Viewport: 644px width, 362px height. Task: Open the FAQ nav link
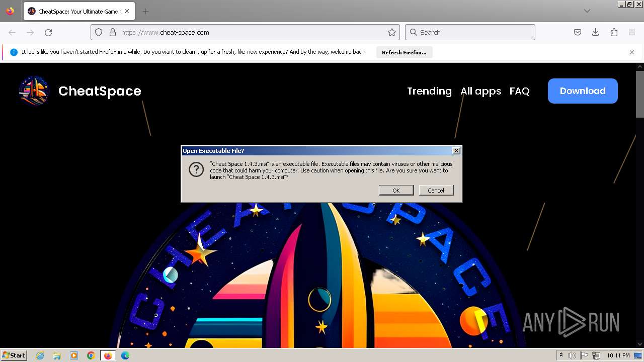click(520, 91)
